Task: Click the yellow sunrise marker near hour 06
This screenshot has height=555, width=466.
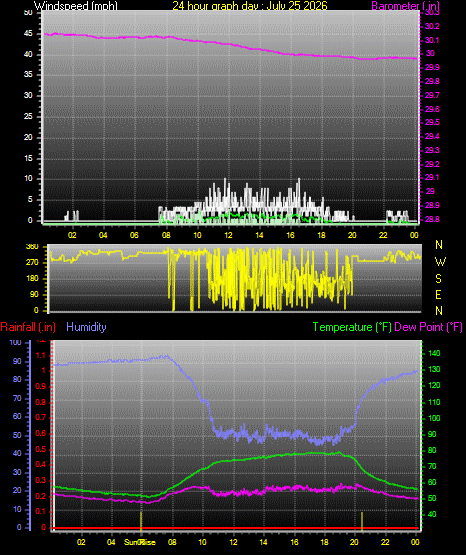Action: 141,521
